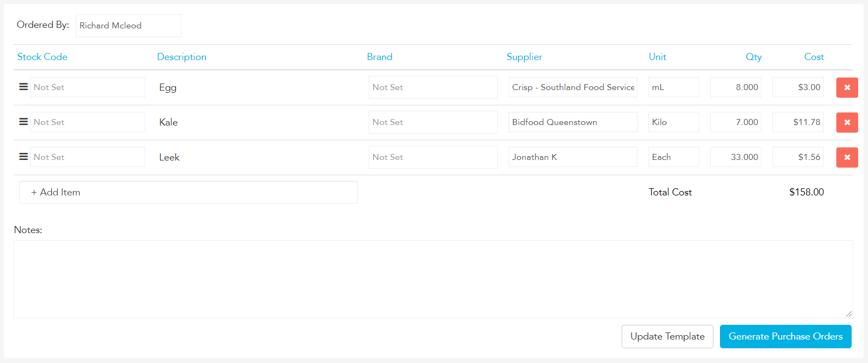868x363 pixels.
Task: Open the Each unit field for Leek
Action: tap(674, 157)
